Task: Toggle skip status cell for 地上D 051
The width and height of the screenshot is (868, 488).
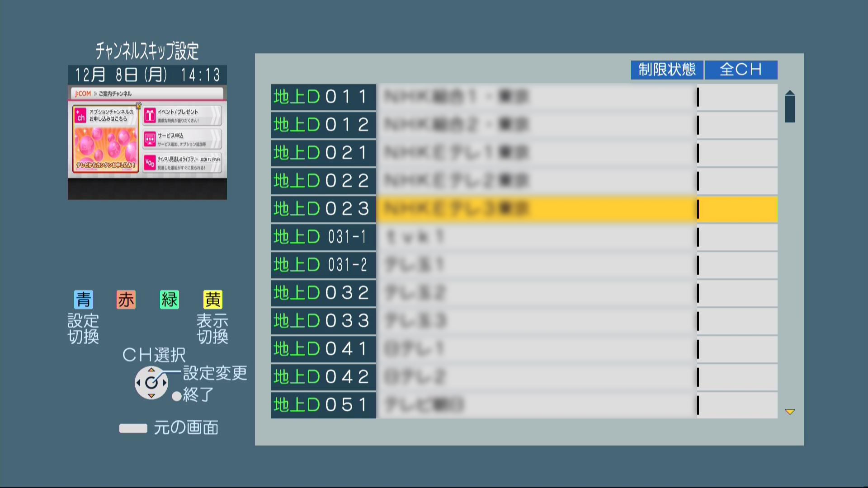Action: [x=737, y=405]
